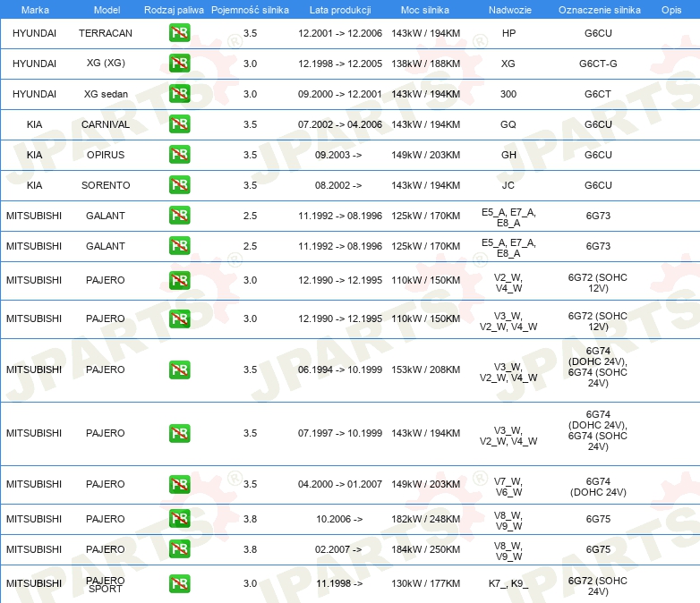Select the XG sedan model cell
Image resolution: width=700 pixels, height=603 pixels.
pos(106,94)
